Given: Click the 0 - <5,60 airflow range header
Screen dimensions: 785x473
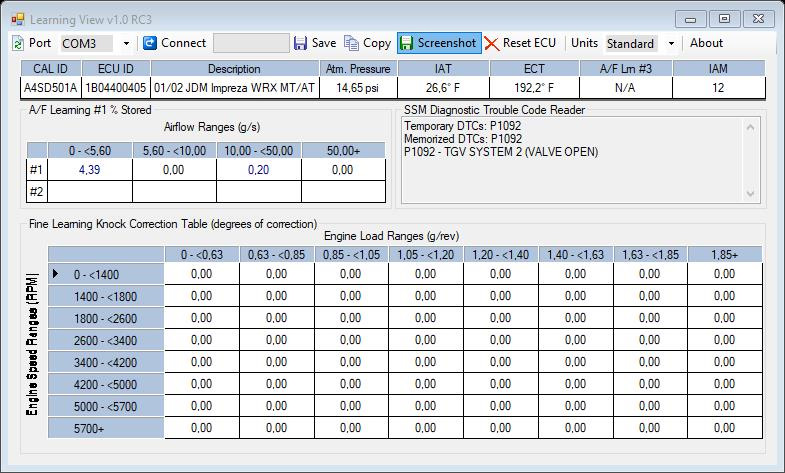Looking at the screenshot, I should (x=90, y=150).
